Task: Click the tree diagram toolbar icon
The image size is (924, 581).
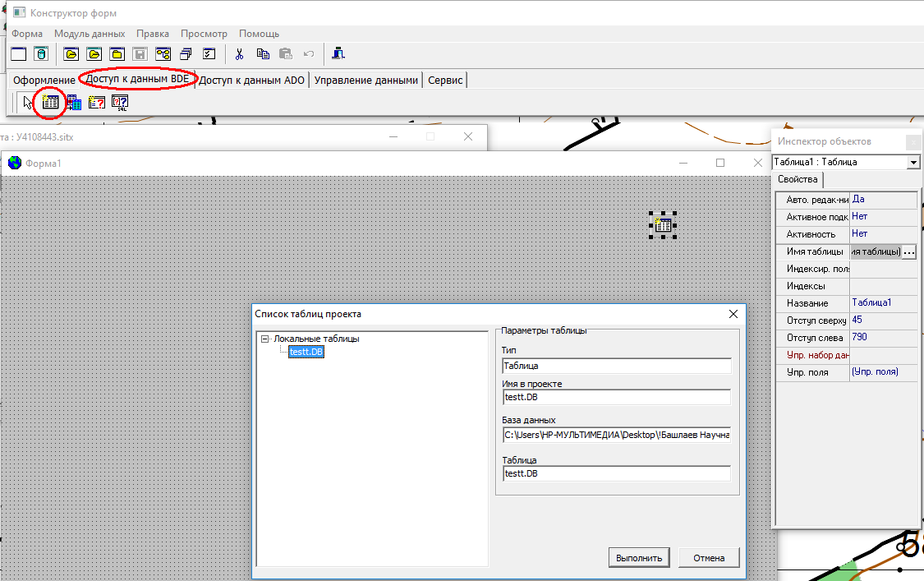Action: point(163,54)
